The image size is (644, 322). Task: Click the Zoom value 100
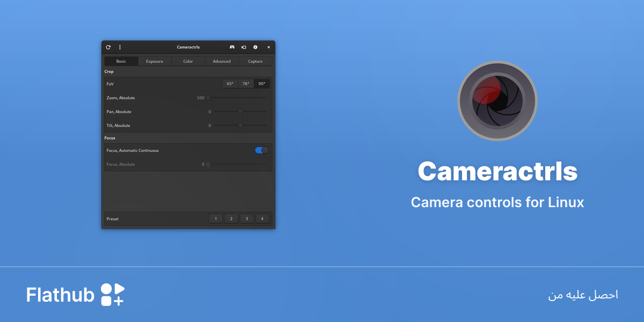pos(201,98)
